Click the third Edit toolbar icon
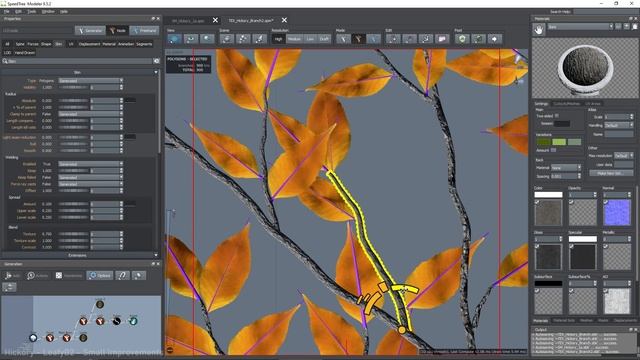Viewport: 640px width, 360px height. tap(426, 39)
